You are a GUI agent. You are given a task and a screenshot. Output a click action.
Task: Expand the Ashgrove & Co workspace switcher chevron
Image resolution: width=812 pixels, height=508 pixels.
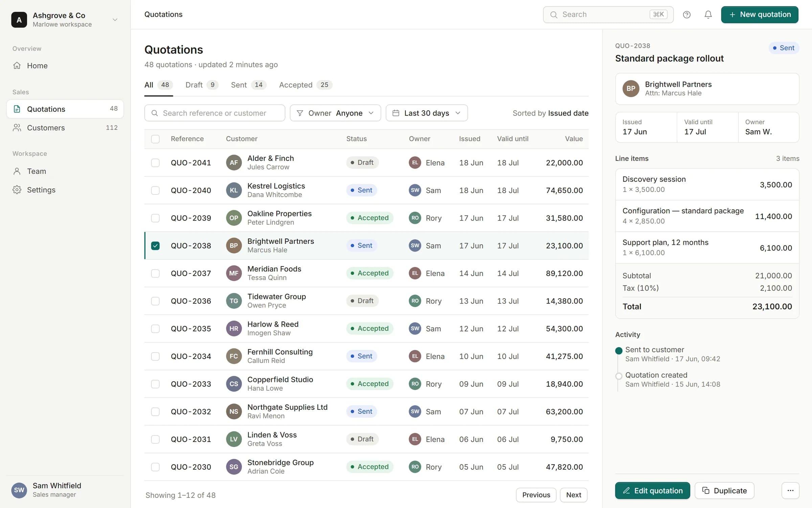[115, 20]
